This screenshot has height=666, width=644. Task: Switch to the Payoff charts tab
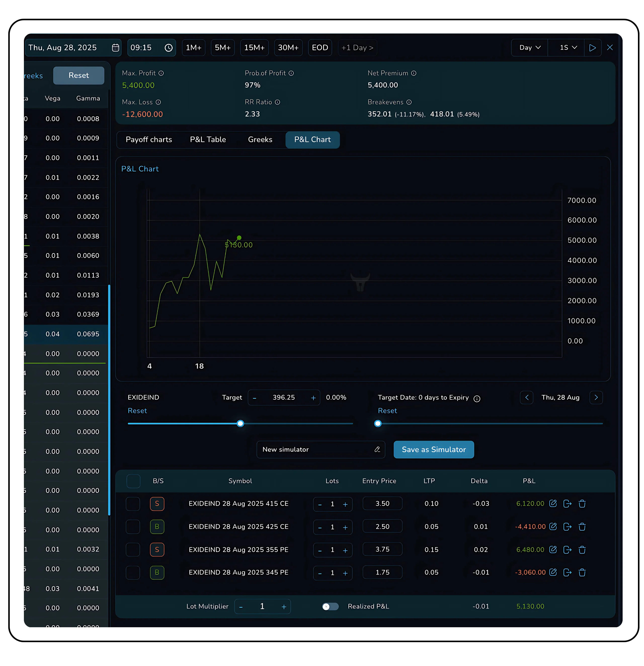pos(149,140)
